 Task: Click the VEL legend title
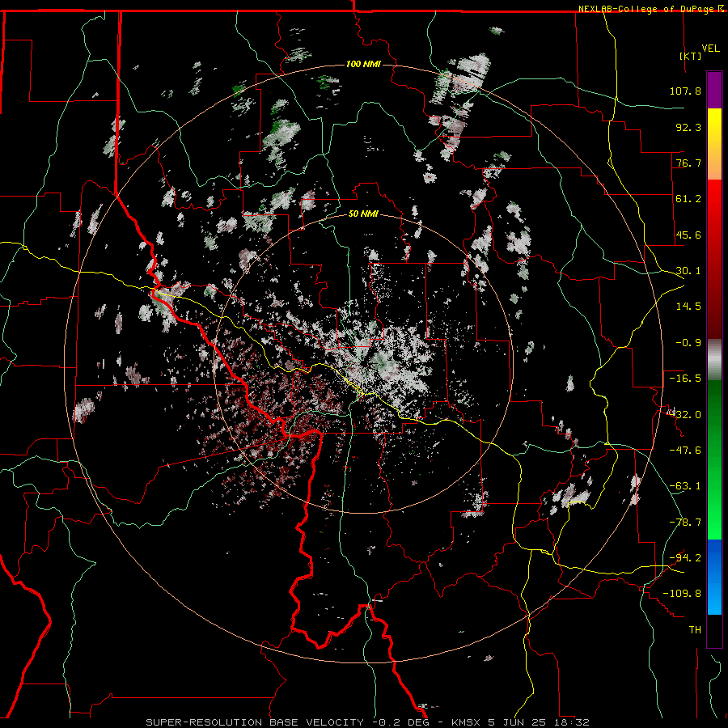coord(710,49)
